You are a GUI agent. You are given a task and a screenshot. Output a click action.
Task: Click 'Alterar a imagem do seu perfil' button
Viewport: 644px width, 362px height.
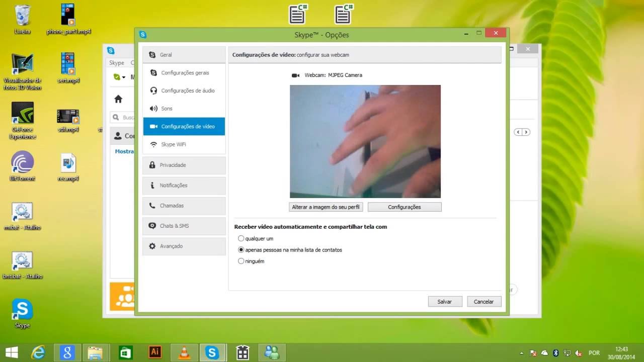coord(326,207)
